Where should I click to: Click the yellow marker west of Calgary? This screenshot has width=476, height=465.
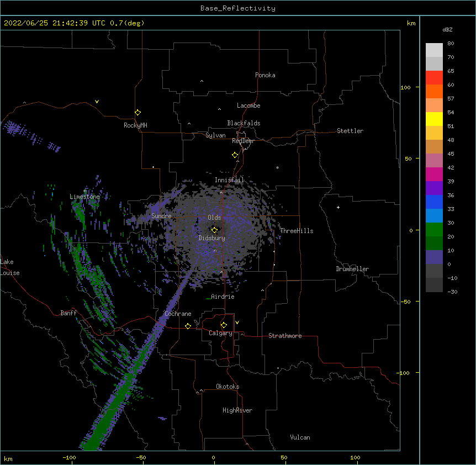click(x=188, y=326)
